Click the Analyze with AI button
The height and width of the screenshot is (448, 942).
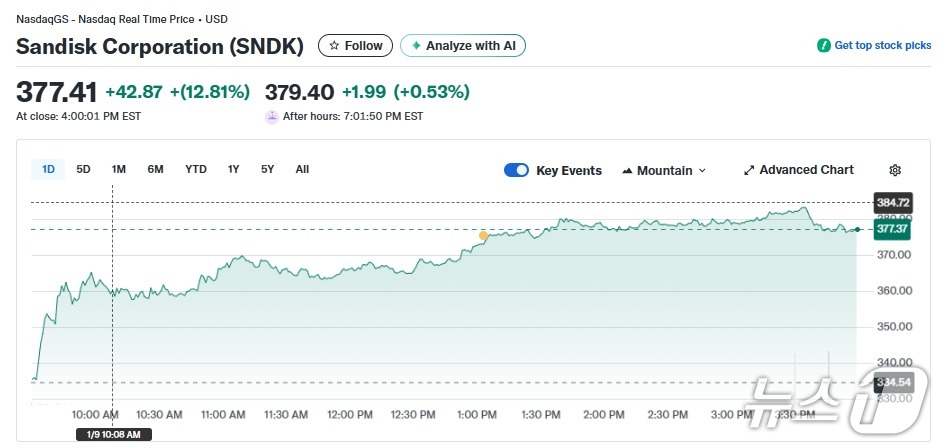click(463, 46)
